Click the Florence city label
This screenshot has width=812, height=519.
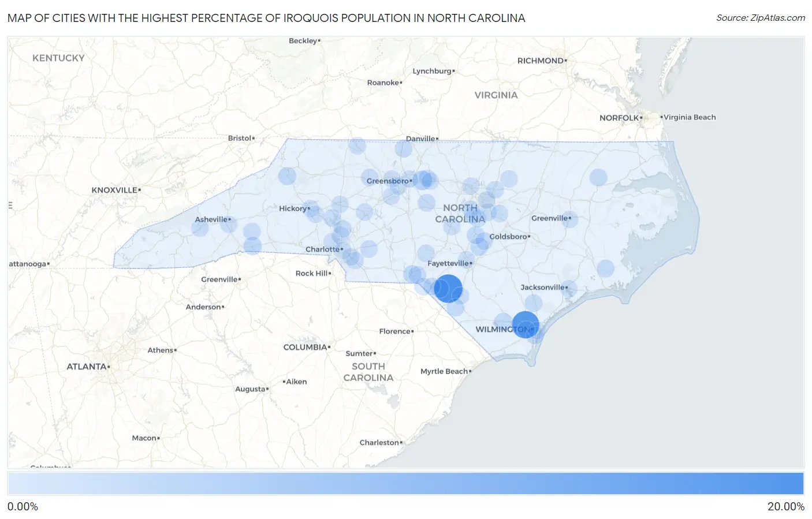pyautogui.click(x=395, y=331)
